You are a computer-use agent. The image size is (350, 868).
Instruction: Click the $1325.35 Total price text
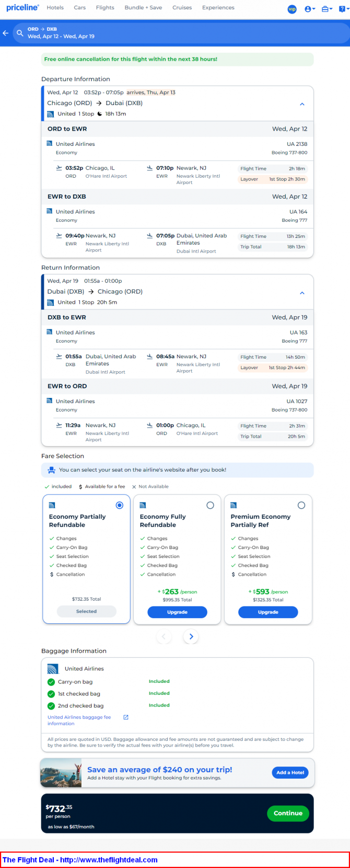(268, 600)
